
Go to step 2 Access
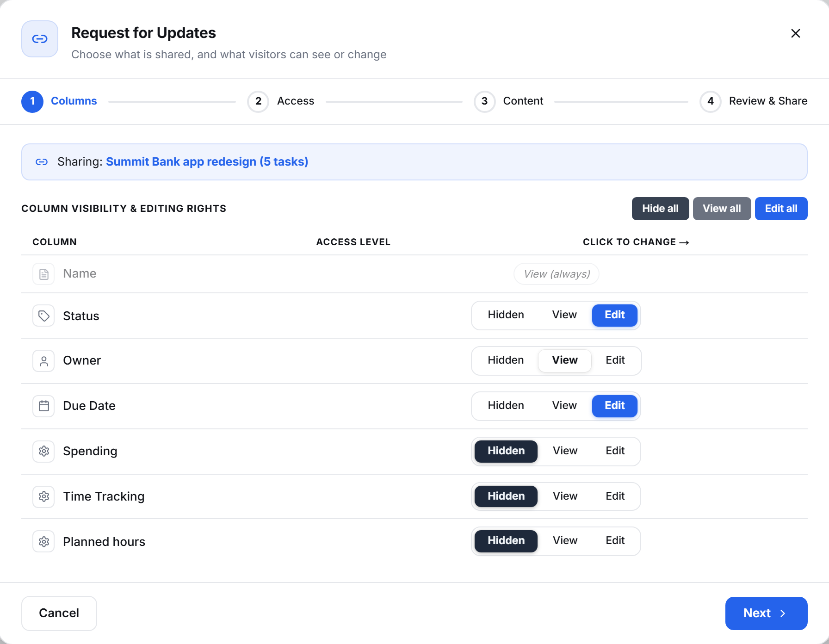[281, 101]
